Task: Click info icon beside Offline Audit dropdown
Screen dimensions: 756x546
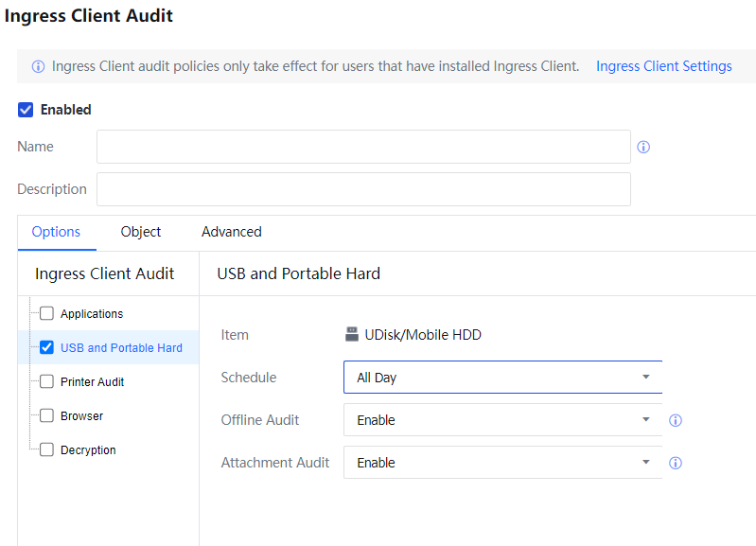Action: click(676, 420)
